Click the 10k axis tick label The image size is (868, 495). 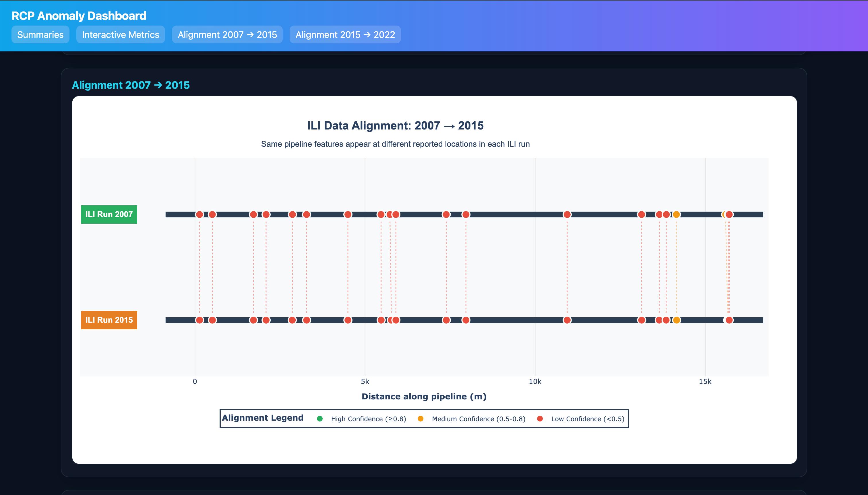(535, 382)
